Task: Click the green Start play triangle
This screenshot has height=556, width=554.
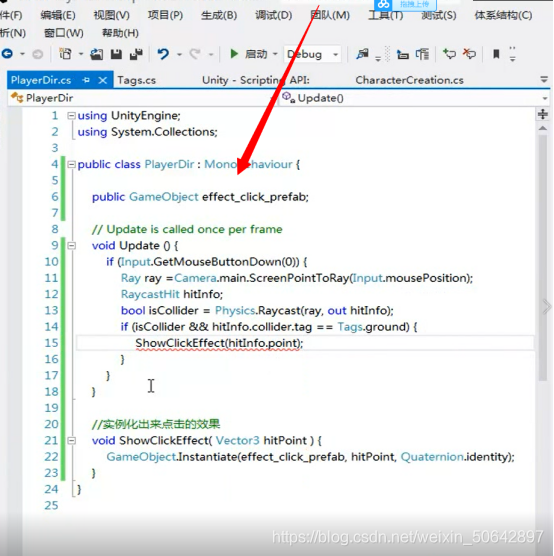Action: coord(234,54)
